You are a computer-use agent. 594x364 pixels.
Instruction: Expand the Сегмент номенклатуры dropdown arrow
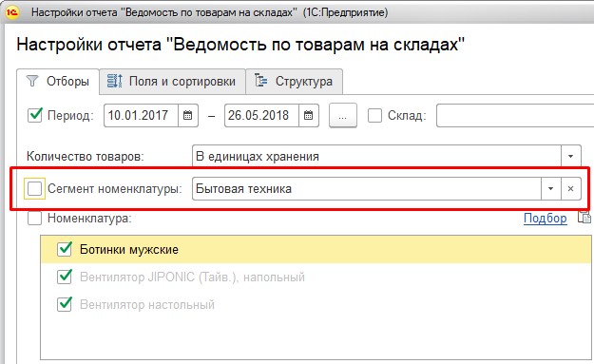(x=551, y=188)
